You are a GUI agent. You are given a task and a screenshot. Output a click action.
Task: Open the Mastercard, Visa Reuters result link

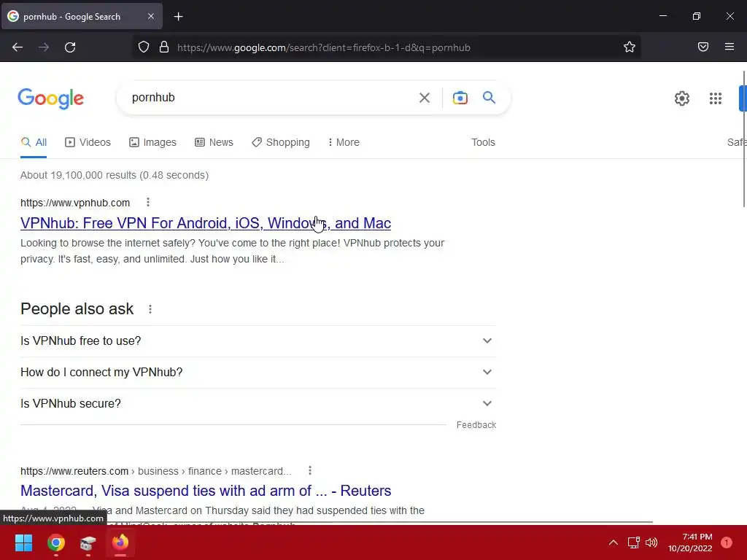point(206,491)
